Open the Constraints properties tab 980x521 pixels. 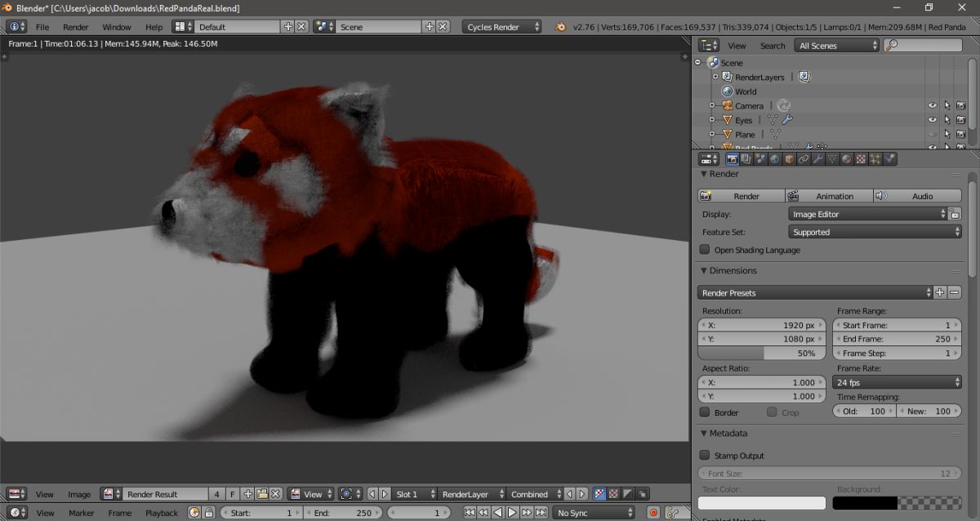click(x=804, y=159)
